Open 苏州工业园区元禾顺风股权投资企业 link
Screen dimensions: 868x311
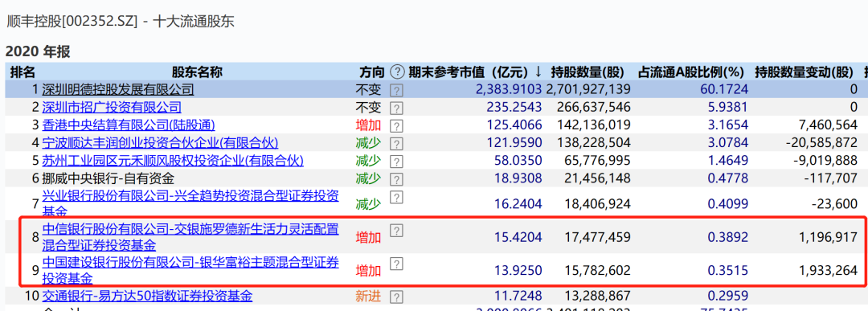173,161
